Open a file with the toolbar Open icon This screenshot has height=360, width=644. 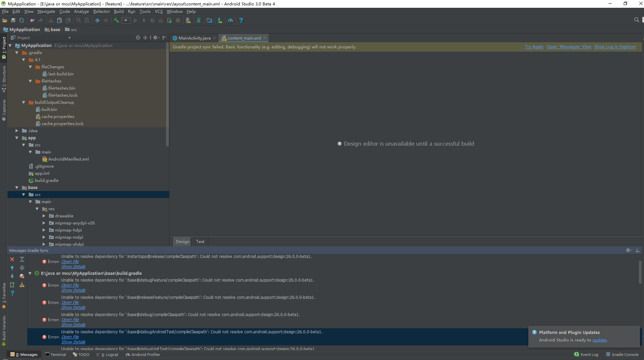pyautogui.click(x=5, y=21)
